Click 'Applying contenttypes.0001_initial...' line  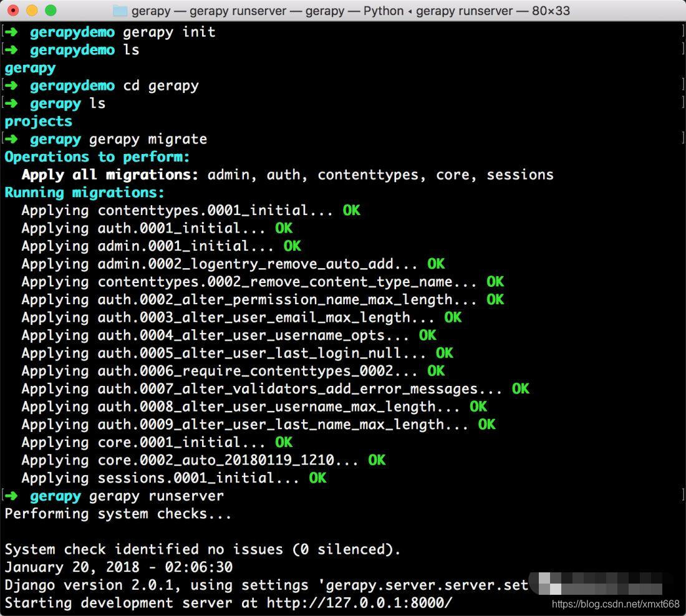point(191,211)
